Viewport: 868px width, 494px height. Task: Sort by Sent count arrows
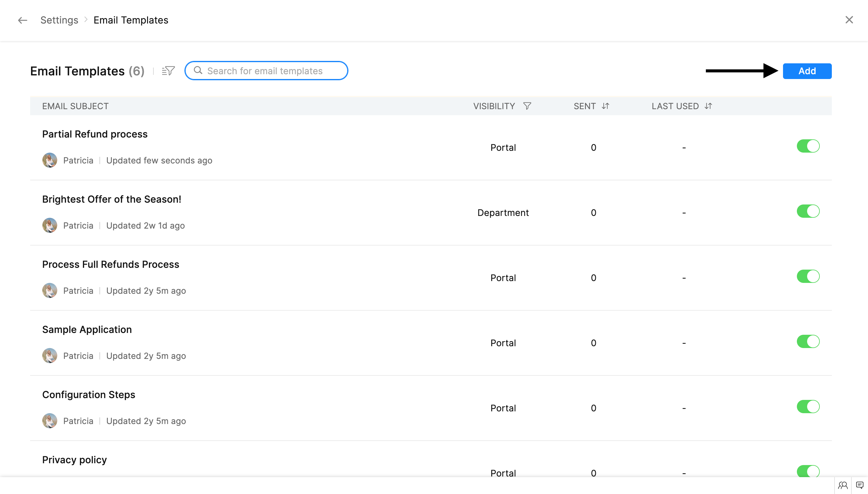(605, 106)
